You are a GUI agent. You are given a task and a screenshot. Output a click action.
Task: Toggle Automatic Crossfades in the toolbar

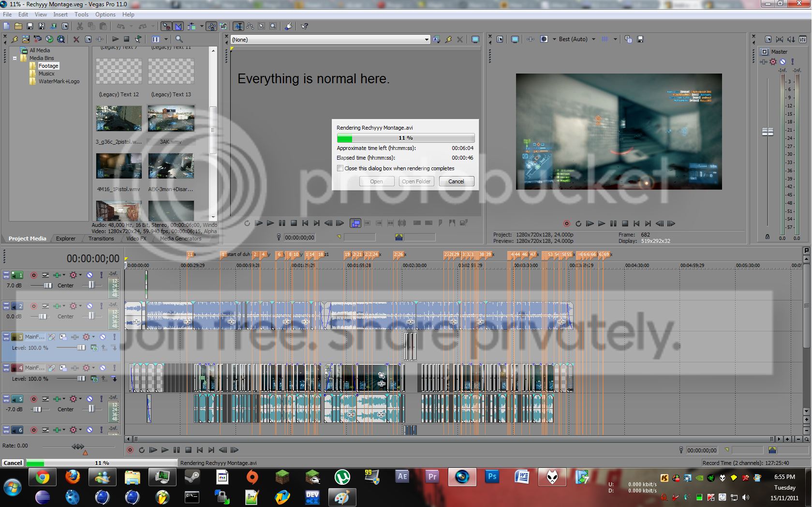pyautogui.click(x=178, y=26)
